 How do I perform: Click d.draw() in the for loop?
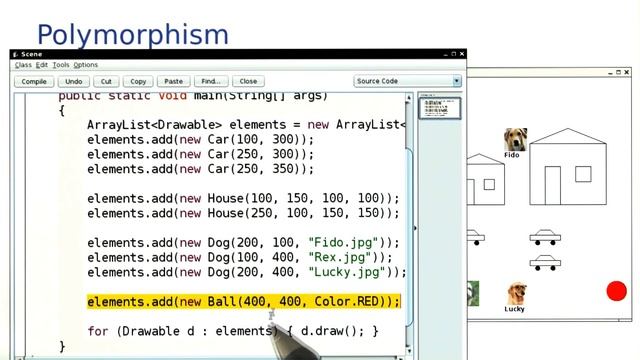[332, 331]
